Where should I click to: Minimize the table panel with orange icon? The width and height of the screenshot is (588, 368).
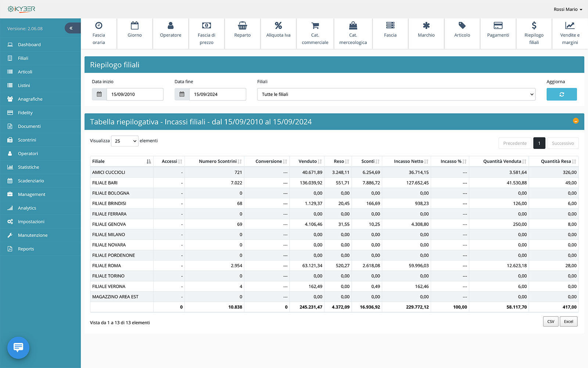point(576,121)
